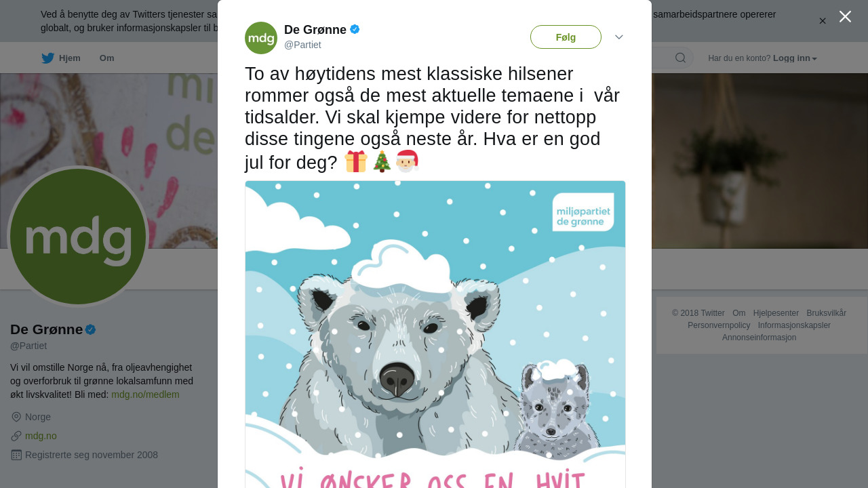Follow De Grønne with Følg button
868x488 pixels.
[x=566, y=37]
